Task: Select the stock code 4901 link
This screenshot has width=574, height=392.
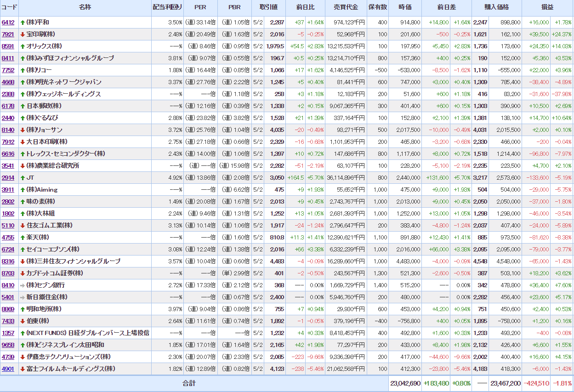Action: pos(8,369)
